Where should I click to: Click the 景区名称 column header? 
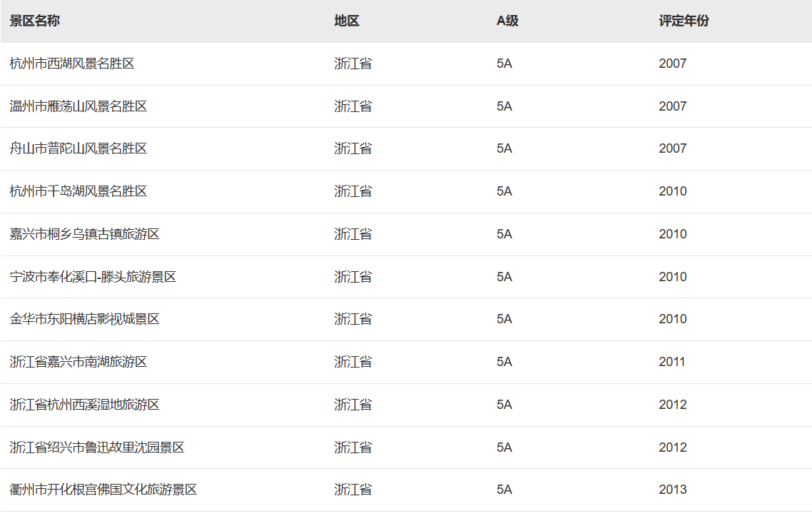click(35, 21)
